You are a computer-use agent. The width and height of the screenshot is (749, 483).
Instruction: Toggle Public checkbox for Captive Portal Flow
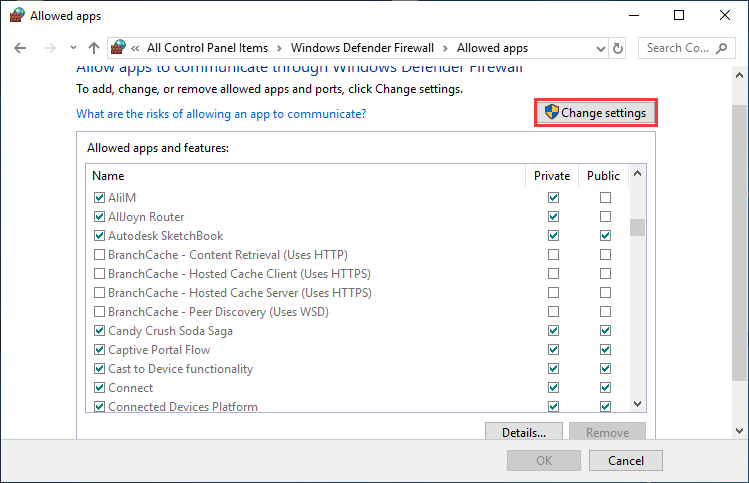coord(605,350)
